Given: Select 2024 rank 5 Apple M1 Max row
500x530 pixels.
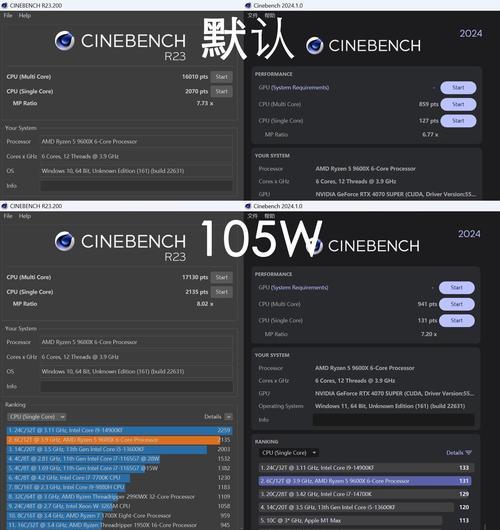Looking at the screenshot, I should click(366, 520).
